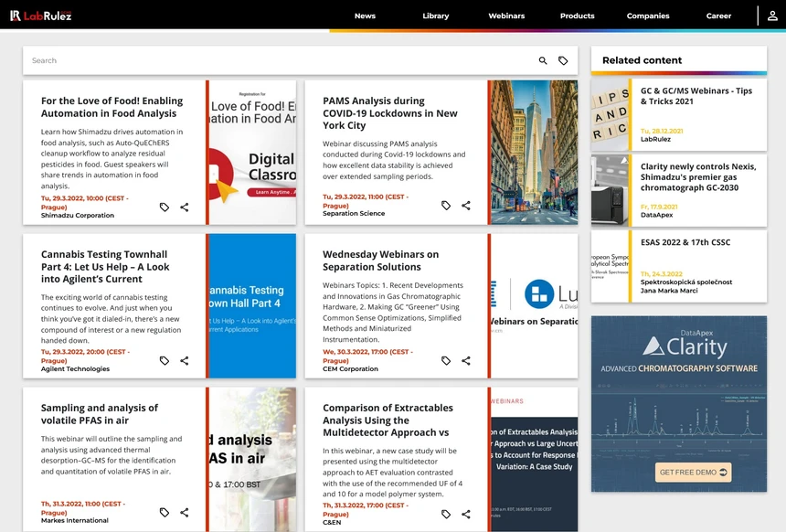Click date Fr, 17.9.2021 under Clarity article
This screenshot has width=786, height=532.
click(659, 207)
